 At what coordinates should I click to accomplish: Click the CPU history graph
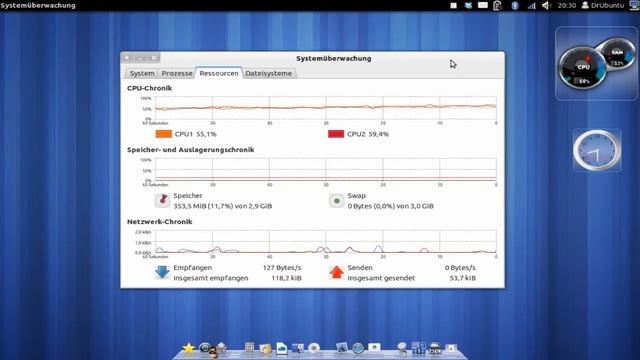point(326,108)
